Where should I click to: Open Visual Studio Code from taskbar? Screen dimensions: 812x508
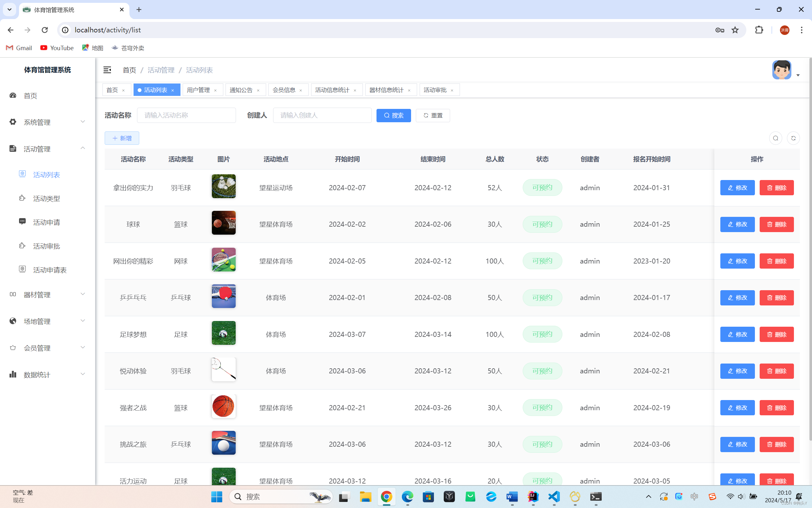[554, 497]
